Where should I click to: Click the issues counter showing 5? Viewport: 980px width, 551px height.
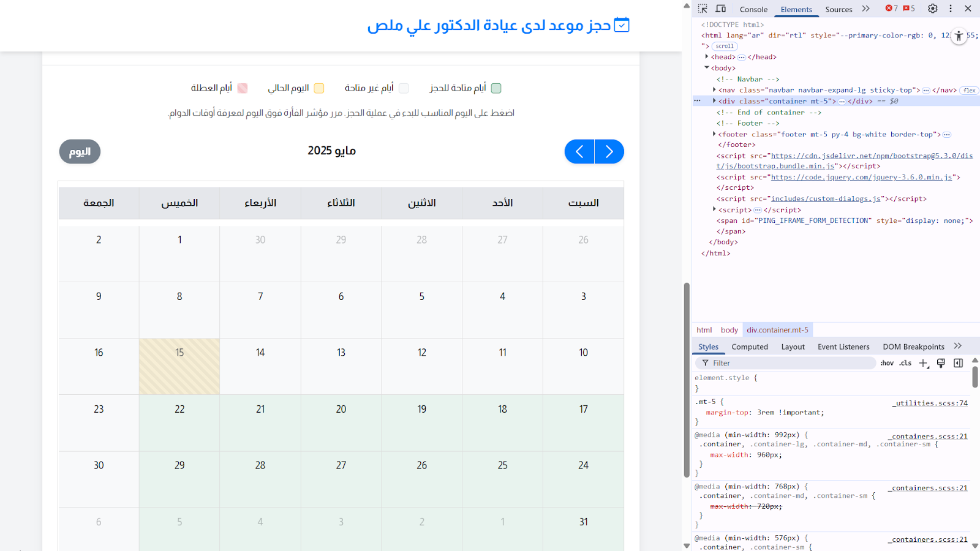click(909, 9)
